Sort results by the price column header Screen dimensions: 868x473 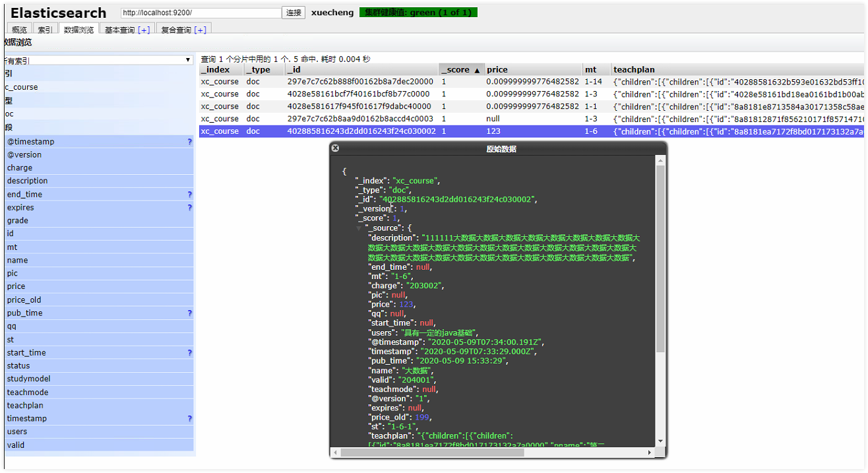(534, 69)
